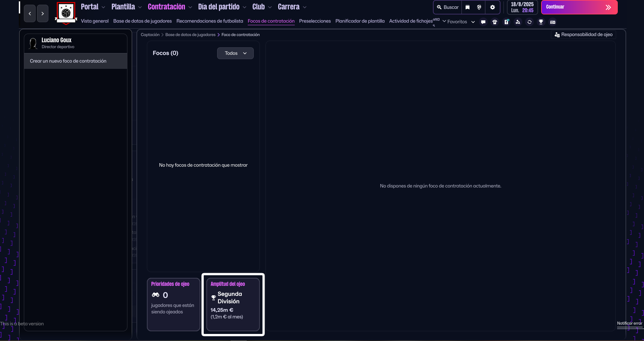Open the player scouting search shortcut
Viewport: 644px width, 341px height.
click(x=518, y=22)
